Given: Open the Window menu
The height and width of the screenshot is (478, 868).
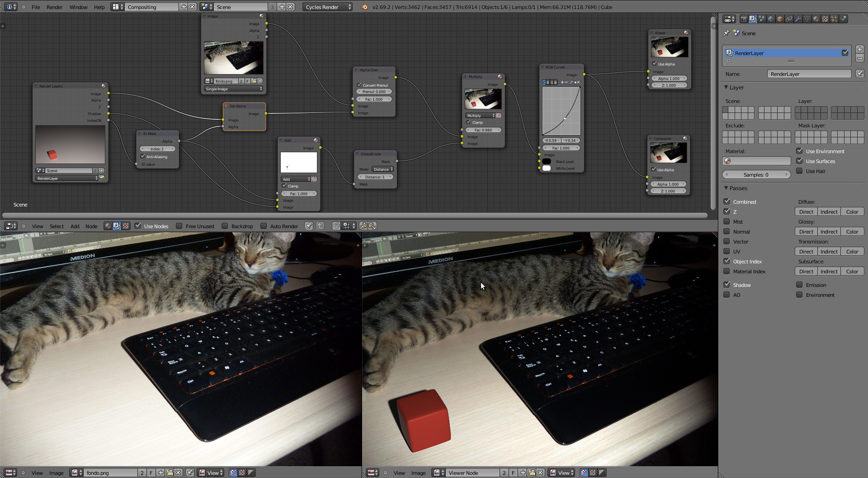Looking at the screenshot, I should [78, 7].
